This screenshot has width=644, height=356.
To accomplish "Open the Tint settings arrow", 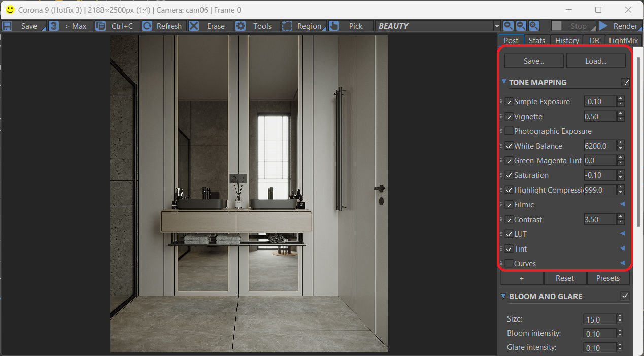I will (x=622, y=248).
